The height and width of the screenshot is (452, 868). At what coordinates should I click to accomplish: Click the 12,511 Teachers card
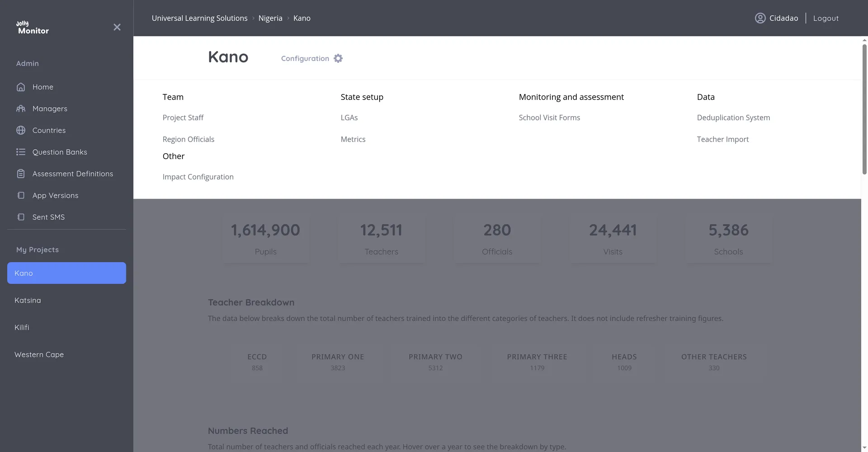[x=382, y=239]
